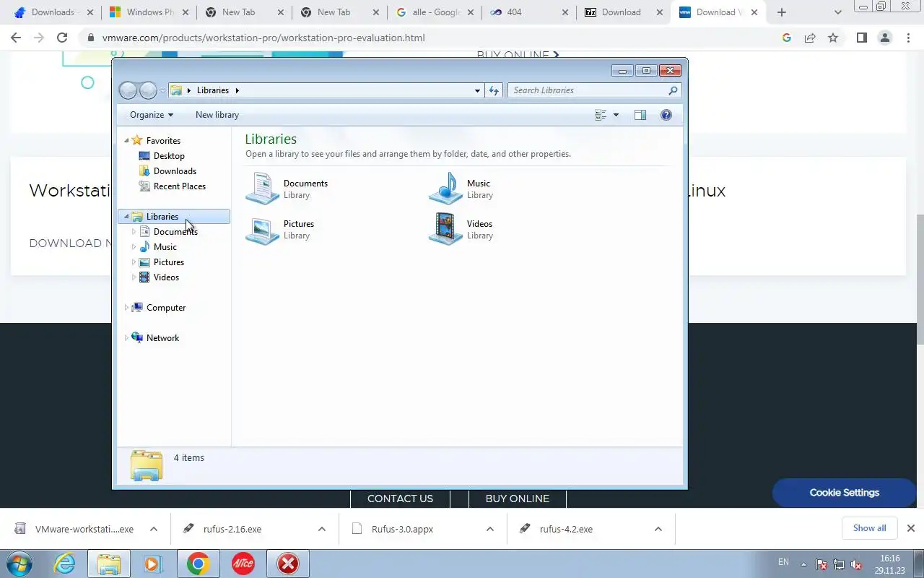
Task: Expand Pictures in navigation tree
Action: [134, 262]
